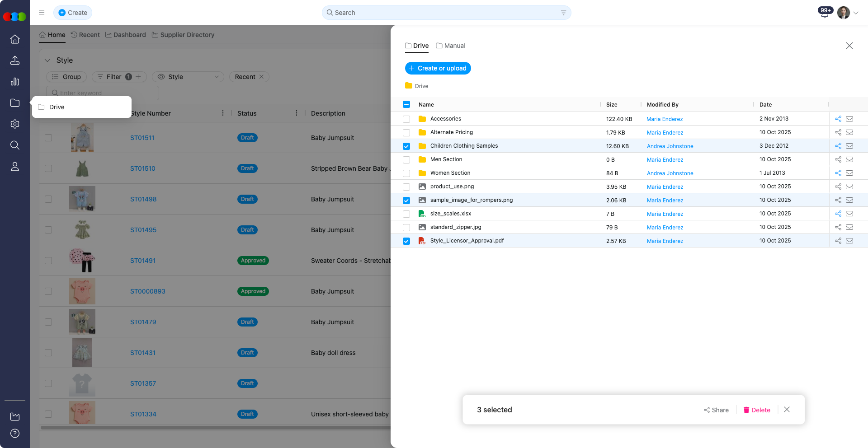Switch to the Manual tab

(x=450, y=46)
